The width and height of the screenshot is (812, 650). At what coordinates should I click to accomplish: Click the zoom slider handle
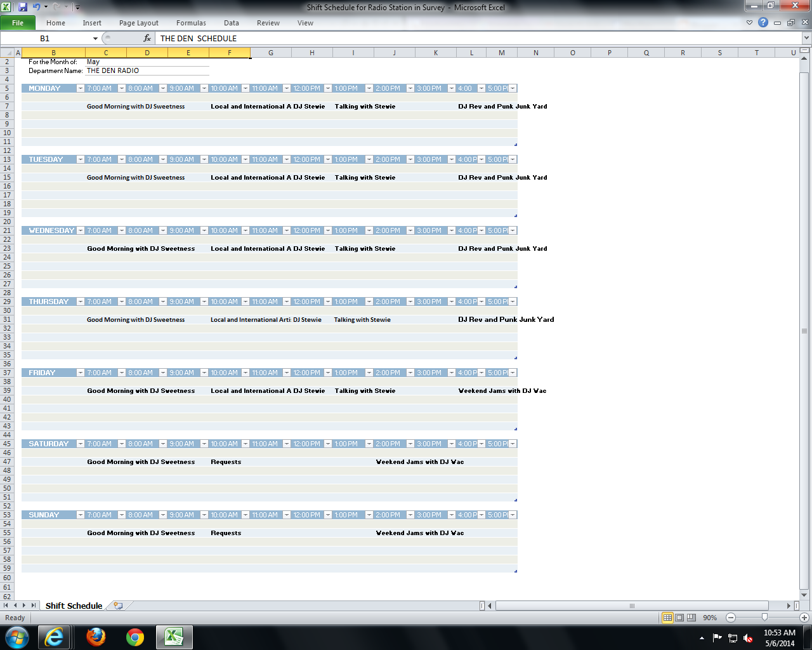(764, 618)
